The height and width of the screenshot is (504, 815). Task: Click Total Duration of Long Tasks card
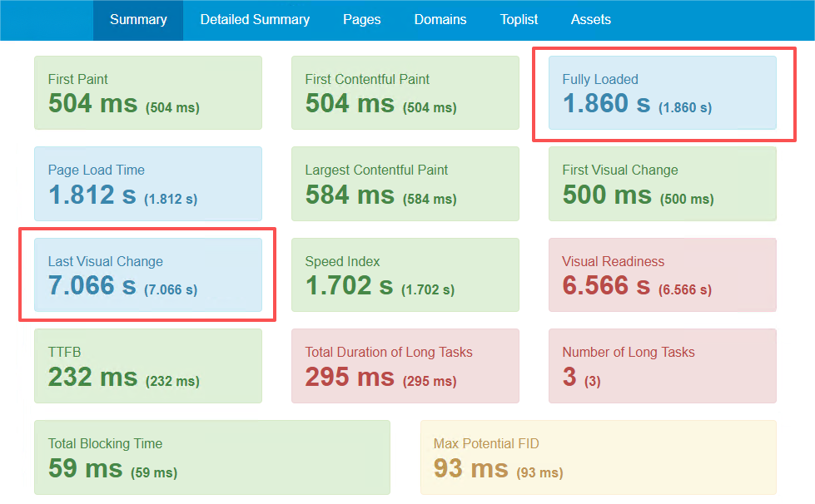405,365
